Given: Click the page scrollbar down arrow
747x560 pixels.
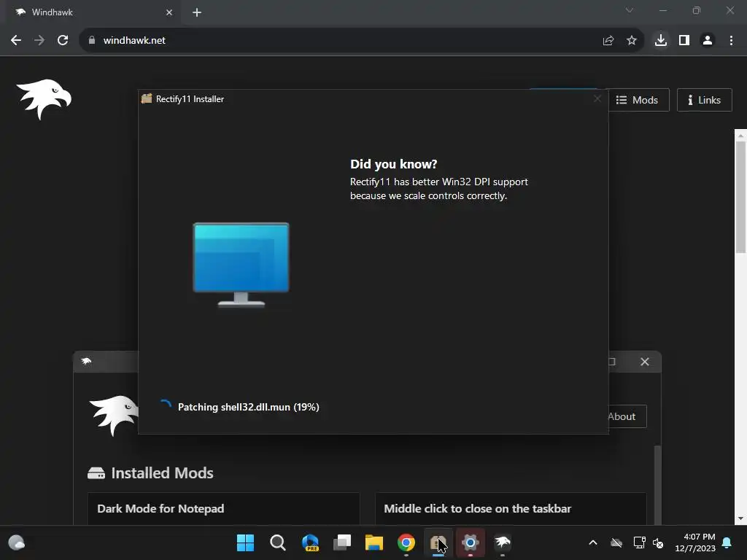Looking at the screenshot, I should pos(741,518).
